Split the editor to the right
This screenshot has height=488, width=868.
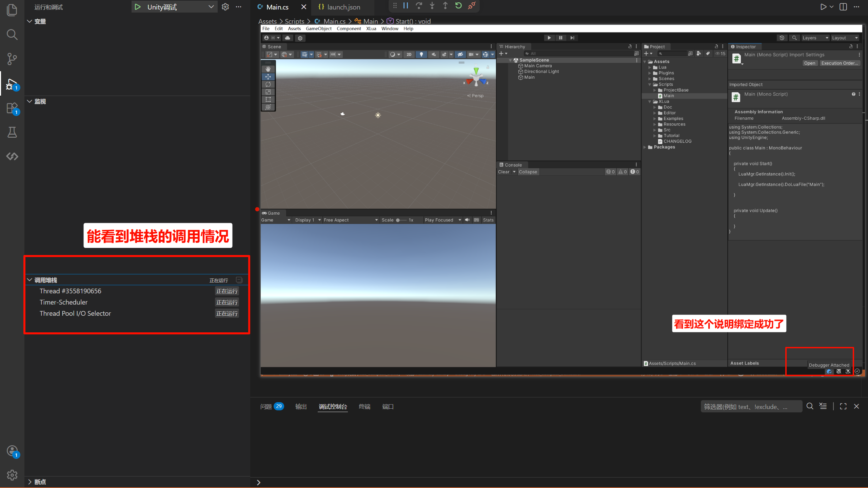(x=843, y=7)
